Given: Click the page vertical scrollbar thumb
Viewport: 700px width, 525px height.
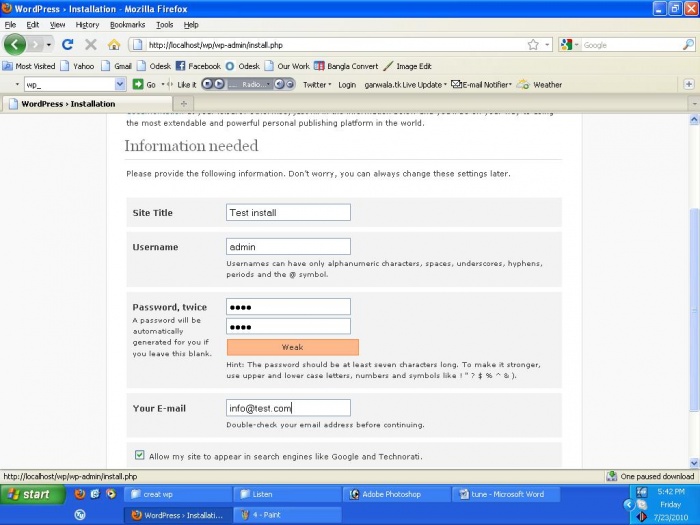Looking at the screenshot, I should 694,309.
